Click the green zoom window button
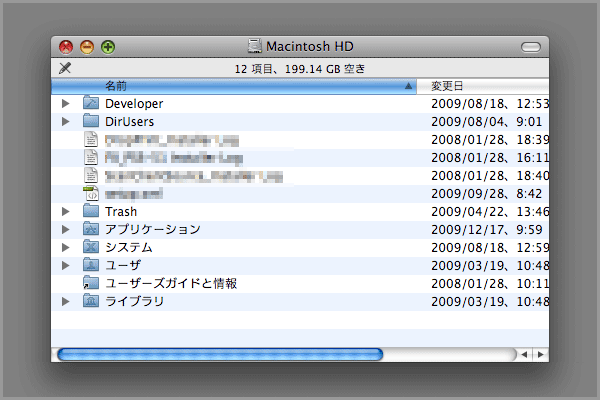 [108, 47]
